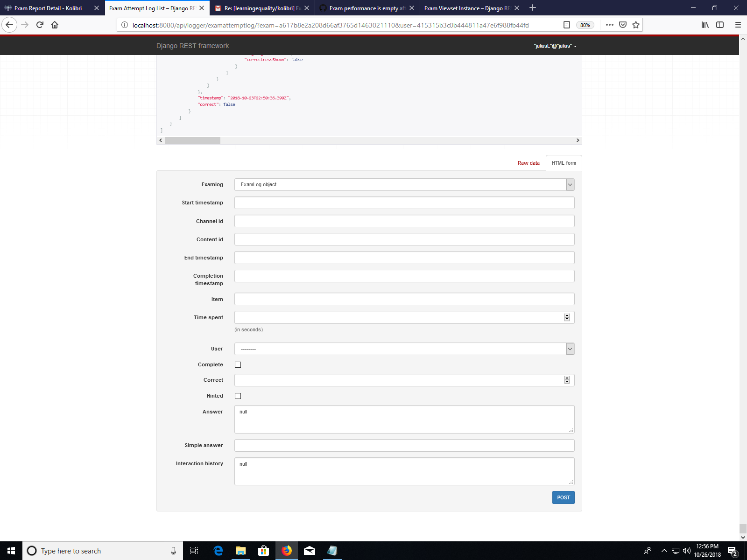Launch Microsoft Edge from the taskbar
The height and width of the screenshot is (560, 747).
coord(218,551)
